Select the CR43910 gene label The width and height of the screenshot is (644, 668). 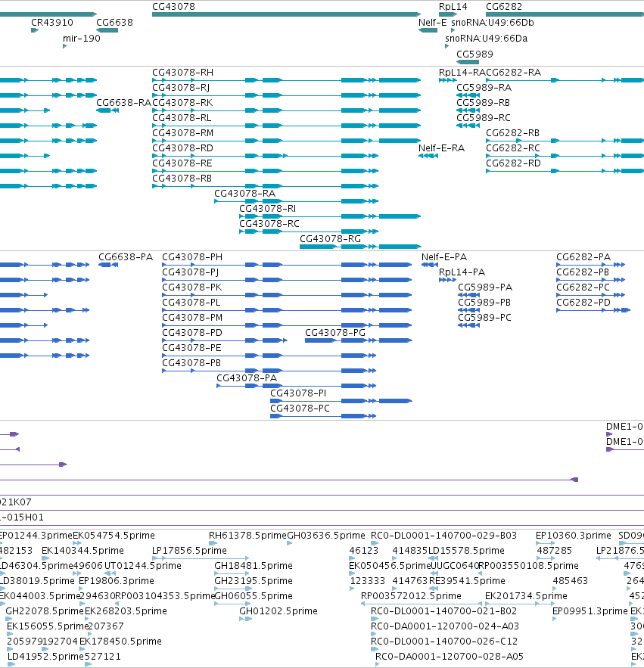pyautogui.click(x=52, y=23)
